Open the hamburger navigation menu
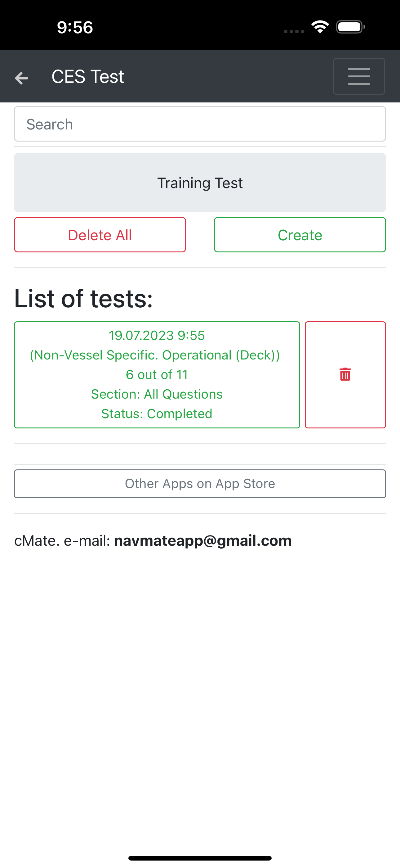400x868 pixels. [359, 76]
